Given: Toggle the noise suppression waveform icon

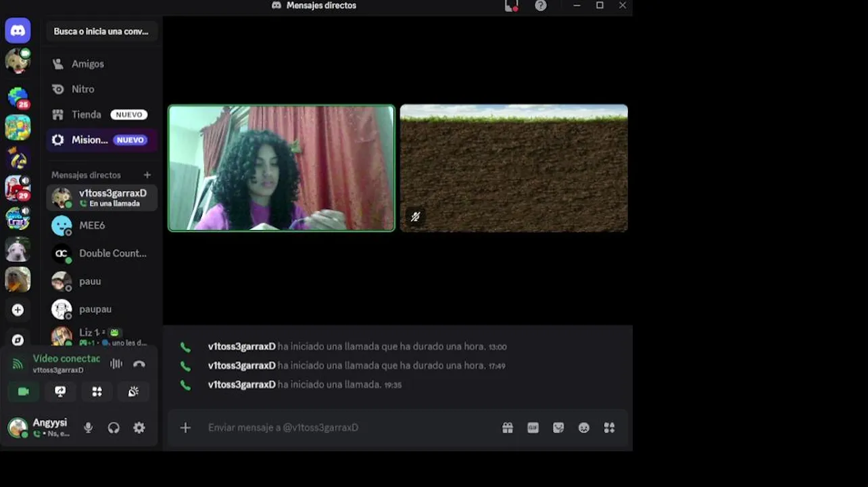Looking at the screenshot, I should 116,364.
